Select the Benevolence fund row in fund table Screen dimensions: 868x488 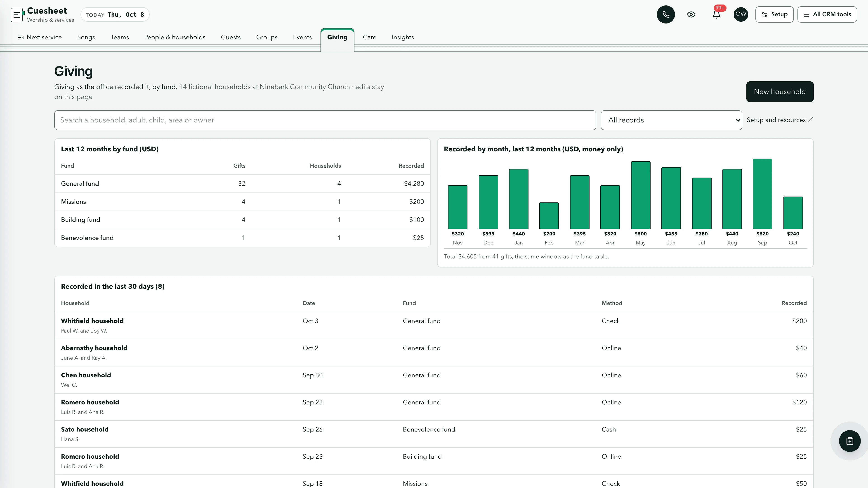pyautogui.click(x=242, y=238)
